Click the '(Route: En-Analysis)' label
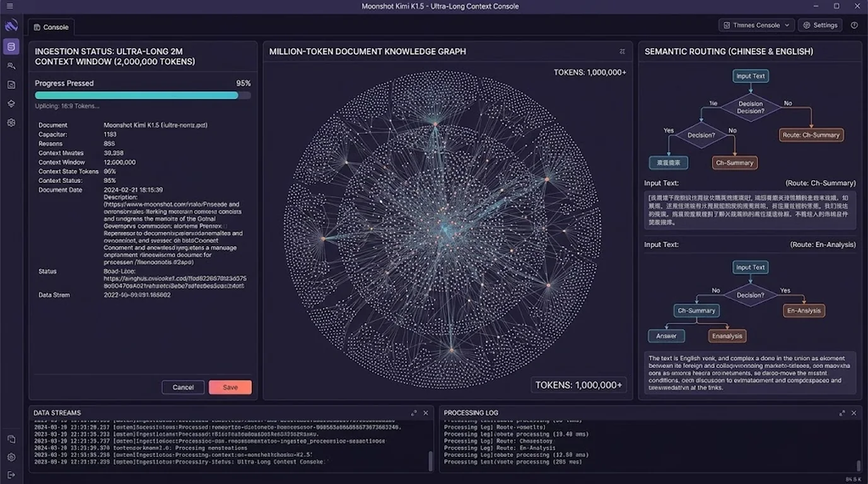The width and height of the screenshot is (868, 484). tap(823, 245)
